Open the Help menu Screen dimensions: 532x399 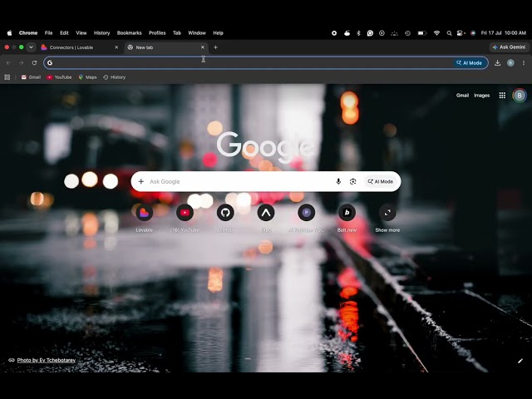[218, 33]
